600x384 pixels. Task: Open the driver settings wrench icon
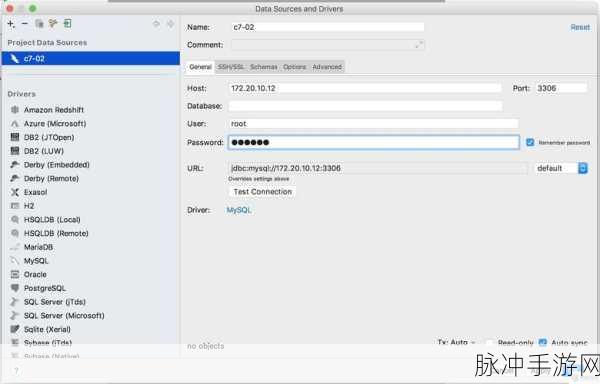click(x=53, y=24)
